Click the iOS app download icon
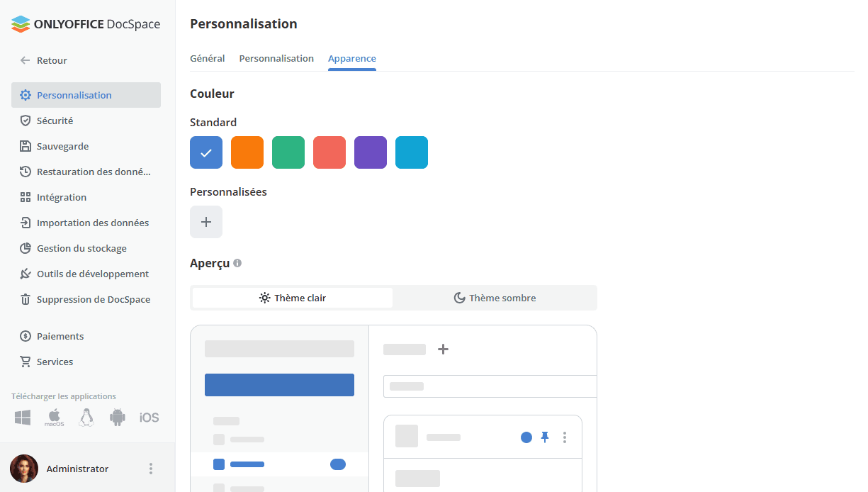 [149, 418]
